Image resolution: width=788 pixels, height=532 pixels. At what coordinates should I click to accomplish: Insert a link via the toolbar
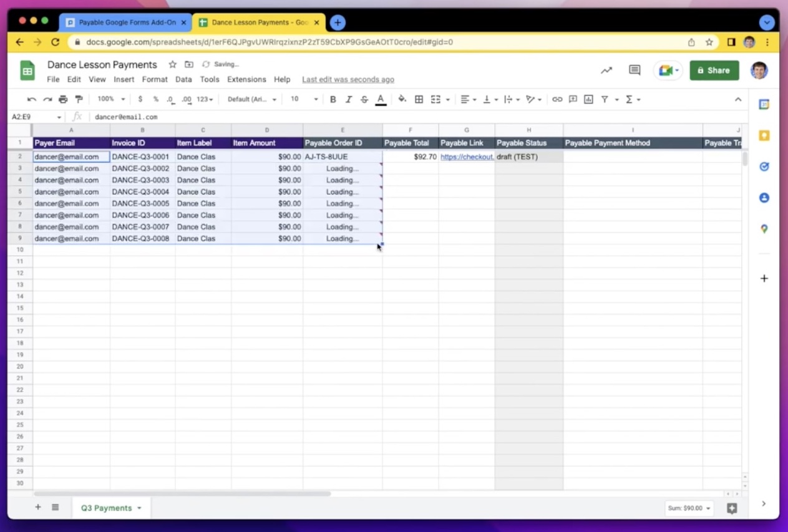[x=557, y=99]
